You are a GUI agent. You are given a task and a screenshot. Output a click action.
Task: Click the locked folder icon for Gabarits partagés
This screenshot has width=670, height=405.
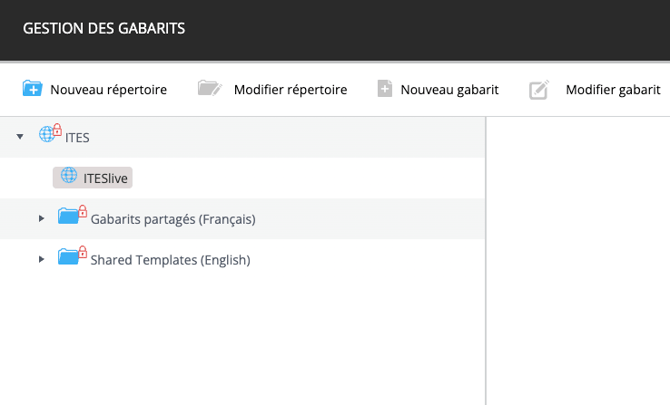tap(72, 216)
